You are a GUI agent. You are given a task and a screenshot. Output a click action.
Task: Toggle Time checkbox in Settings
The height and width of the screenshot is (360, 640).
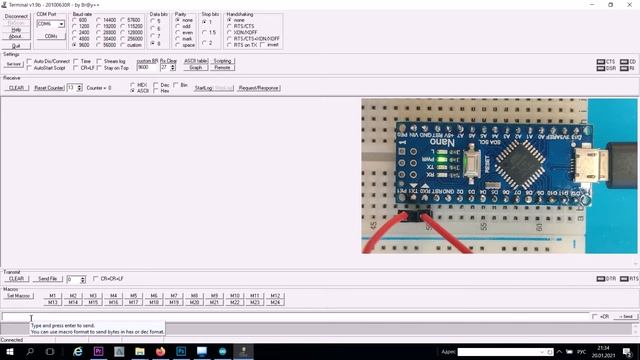[76, 61]
